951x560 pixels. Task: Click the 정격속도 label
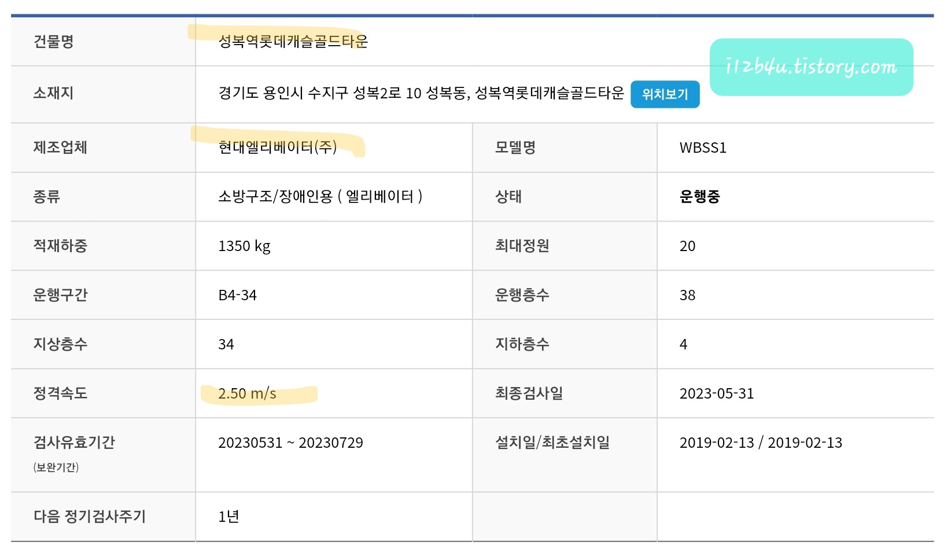click(60, 393)
